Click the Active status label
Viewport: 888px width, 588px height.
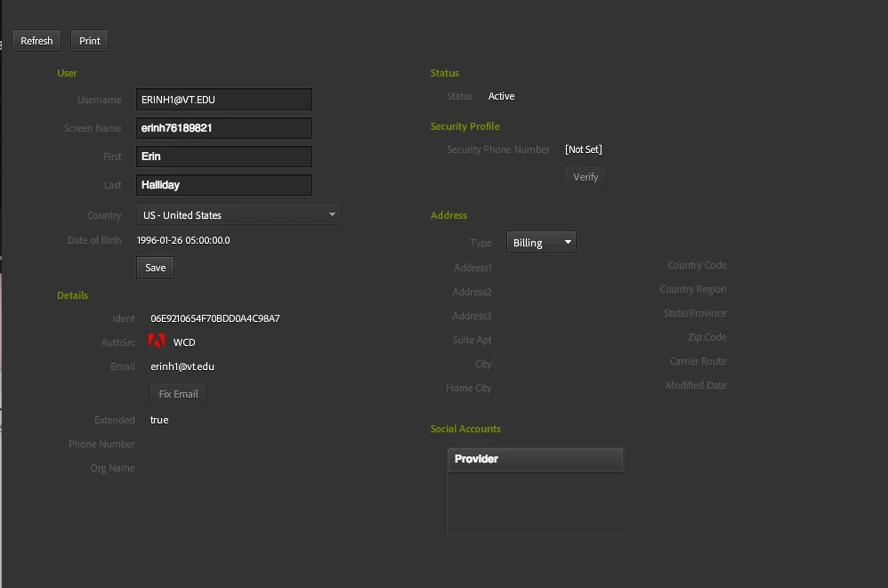pos(501,95)
